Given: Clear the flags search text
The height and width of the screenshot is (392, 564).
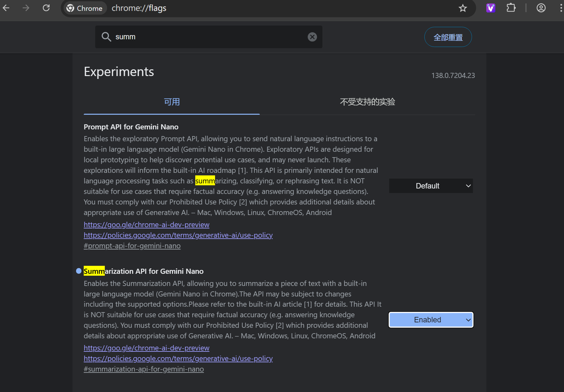Looking at the screenshot, I should 312,37.
